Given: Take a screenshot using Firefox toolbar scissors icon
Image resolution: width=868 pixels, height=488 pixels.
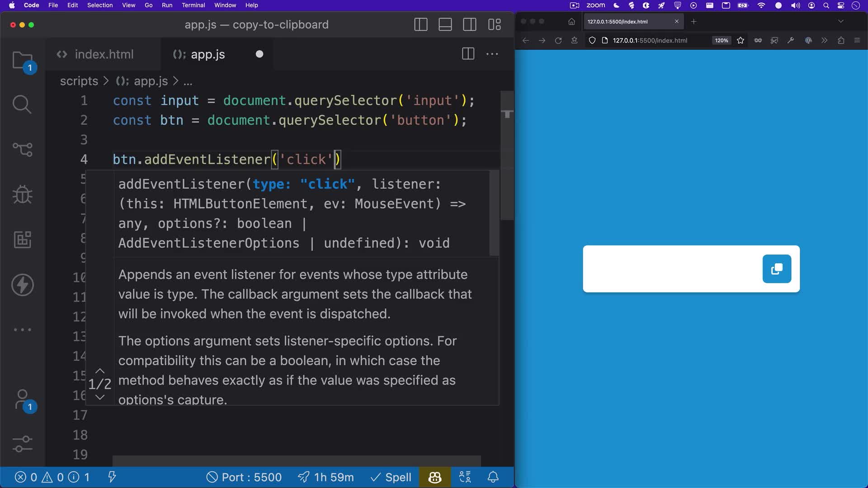Looking at the screenshot, I should pyautogui.click(x=774, y=40).
